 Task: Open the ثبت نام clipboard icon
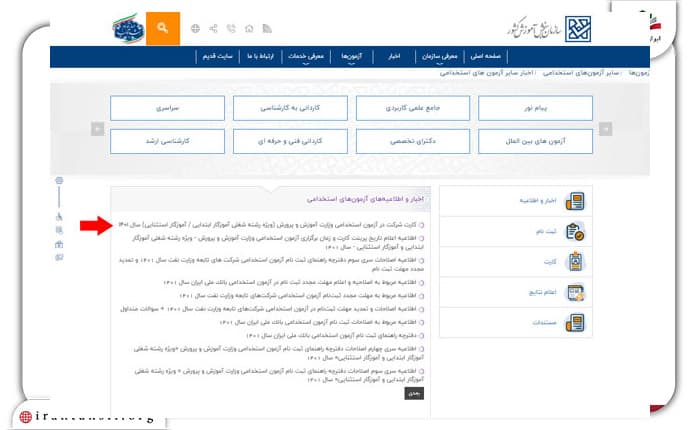[575, 231]
